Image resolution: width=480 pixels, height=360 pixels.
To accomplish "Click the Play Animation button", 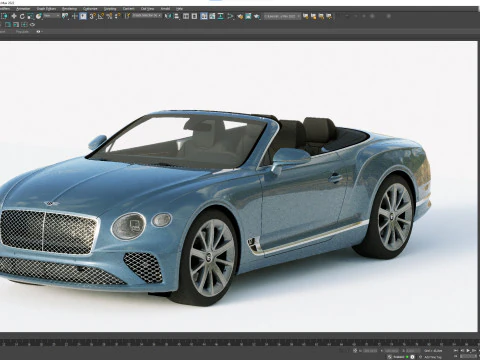I will (468, 351).
